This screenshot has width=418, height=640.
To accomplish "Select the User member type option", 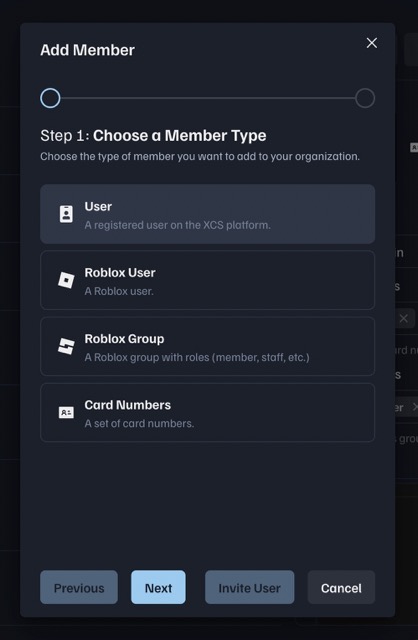I will [x=207, y=214].
